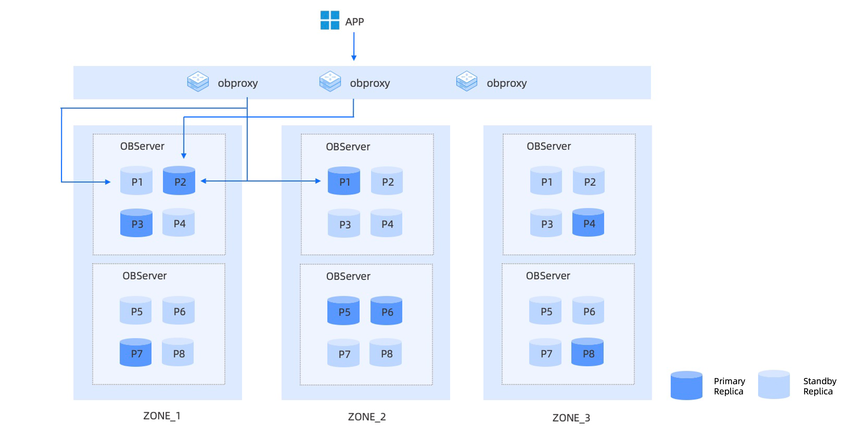Select primary P5 cylinder in ZONE_2
The width and height of the screenshot is (868, 429).
343,311
